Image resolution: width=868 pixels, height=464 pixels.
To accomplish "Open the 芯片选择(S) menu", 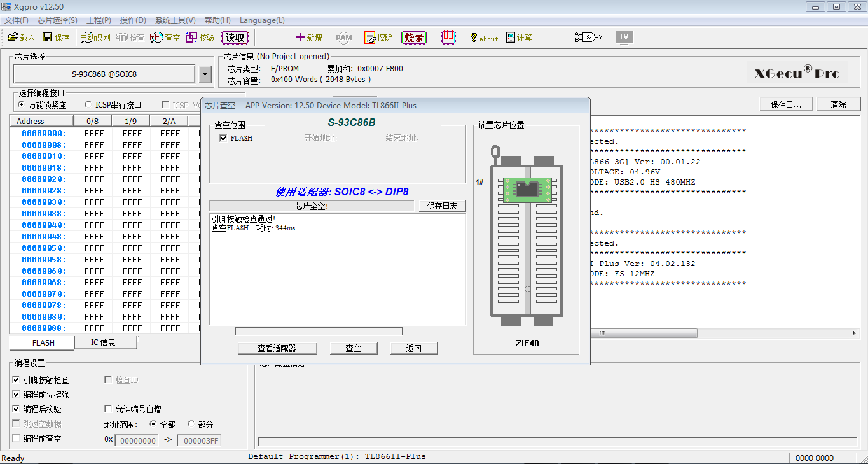I will [57, 20].
